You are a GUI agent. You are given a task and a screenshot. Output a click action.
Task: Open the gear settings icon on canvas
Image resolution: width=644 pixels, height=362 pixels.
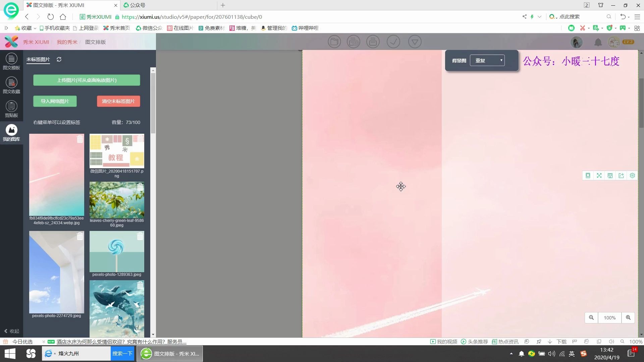632,176
